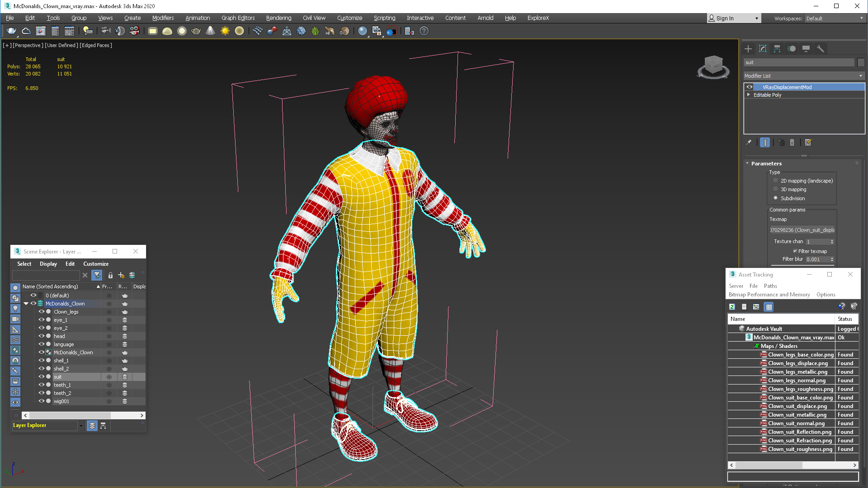This screenshot has height=488, width=868.
Task: Click Texture chan spinner arrows
Action: point(832,242)
